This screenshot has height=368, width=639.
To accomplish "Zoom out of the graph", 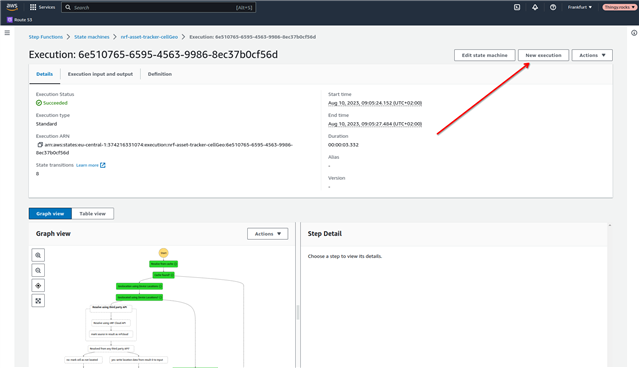I will 38,270.
